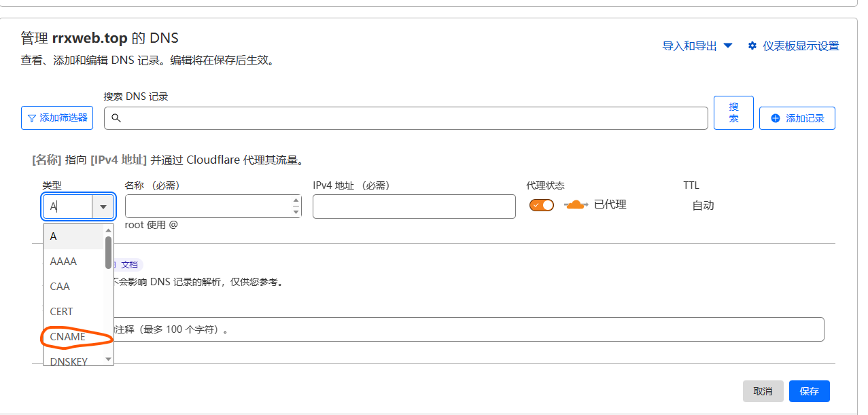Click the filter funnel icon in 添加筛选器
The image size is (868, 415).
31,118
